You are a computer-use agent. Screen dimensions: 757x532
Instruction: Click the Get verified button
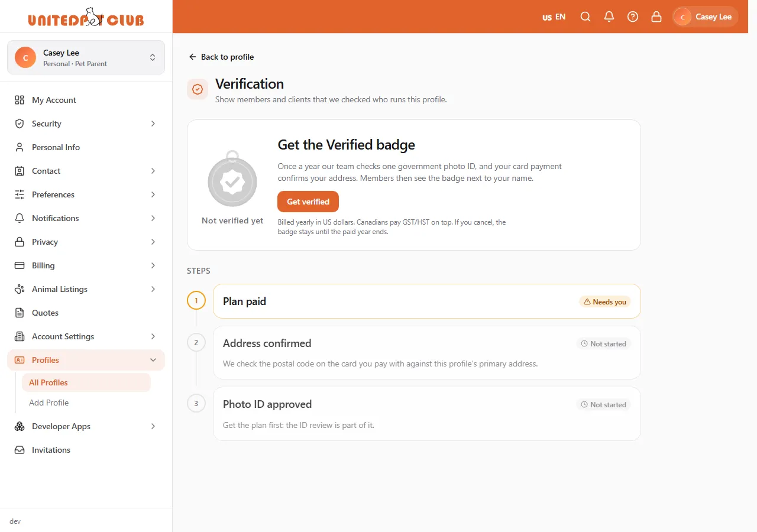(x=308, y=202)
